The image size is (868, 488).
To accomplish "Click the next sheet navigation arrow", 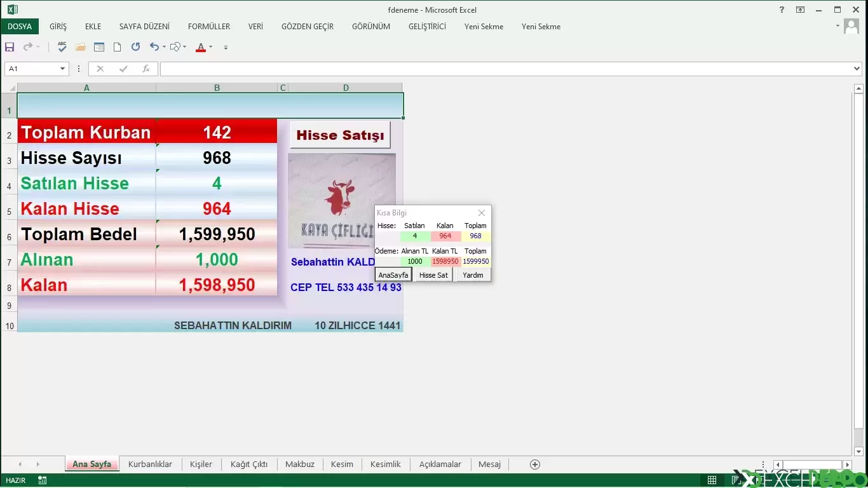I will (x=37, y=464).
